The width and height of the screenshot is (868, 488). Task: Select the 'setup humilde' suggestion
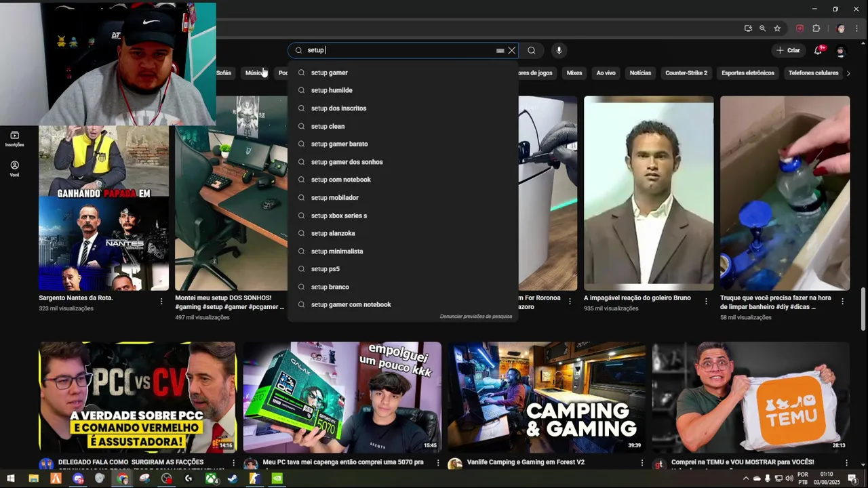(x=403, y=90)
